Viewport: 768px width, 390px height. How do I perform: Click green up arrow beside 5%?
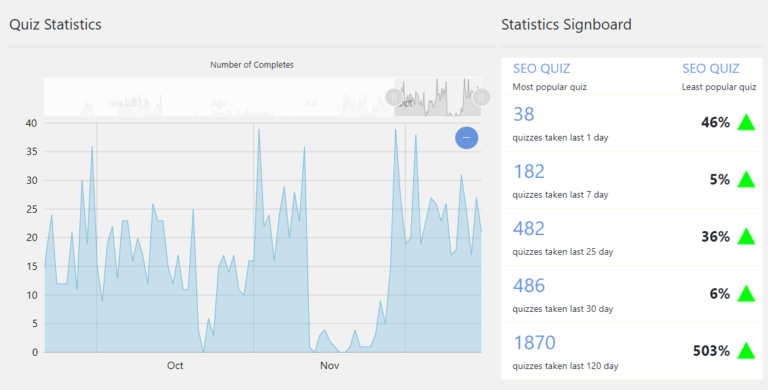tap(746, 179)
